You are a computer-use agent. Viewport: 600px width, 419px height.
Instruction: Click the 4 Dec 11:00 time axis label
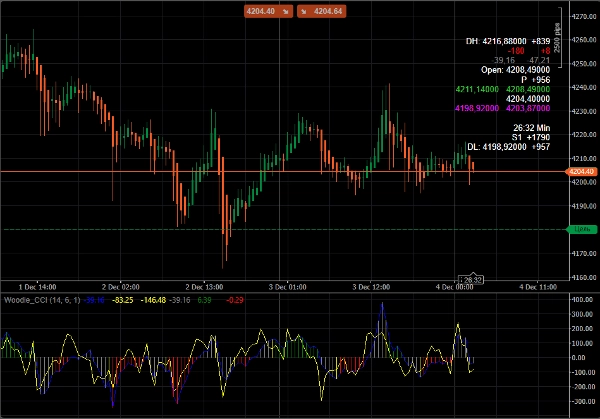click(x=537, y=285)
